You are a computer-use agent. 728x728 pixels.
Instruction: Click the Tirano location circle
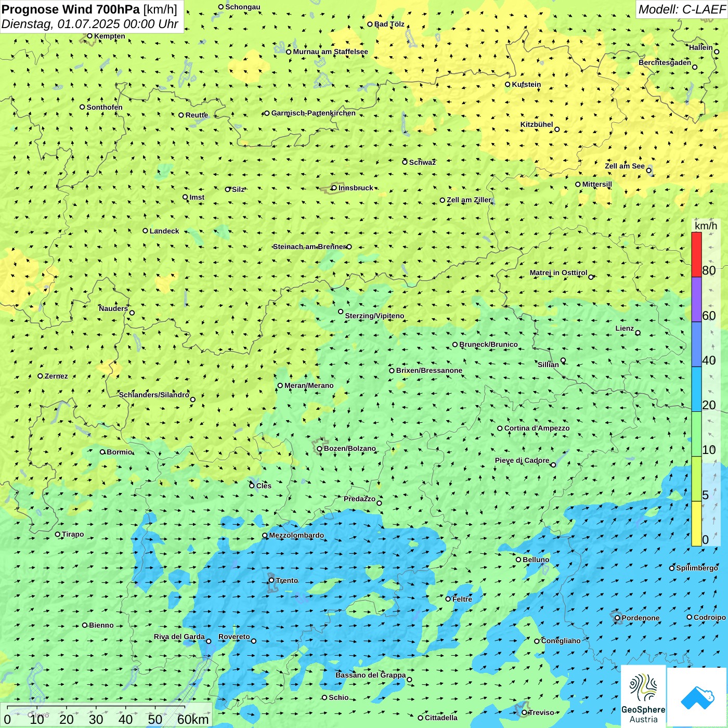click(x=58, y=534)
